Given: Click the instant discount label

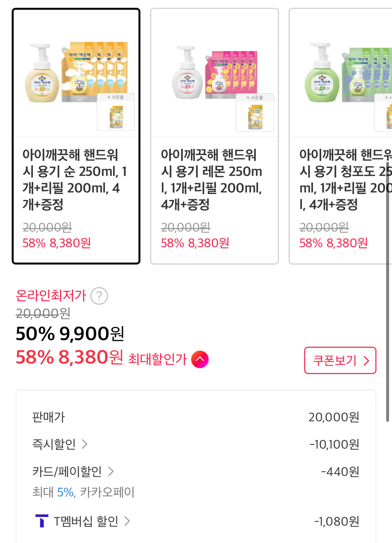Looking at the screenshot, I should click(54, 444).
